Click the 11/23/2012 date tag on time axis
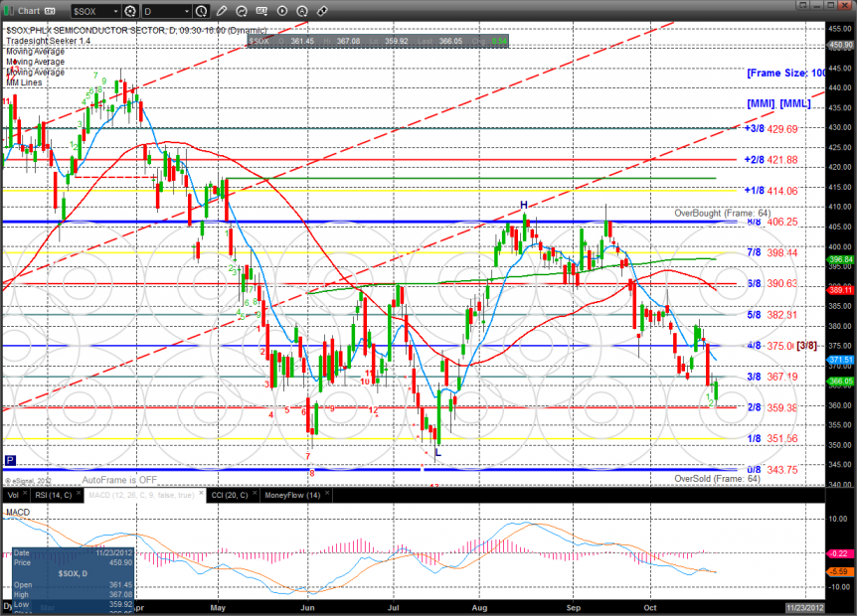Screen dimensions: 857x616 804,607
